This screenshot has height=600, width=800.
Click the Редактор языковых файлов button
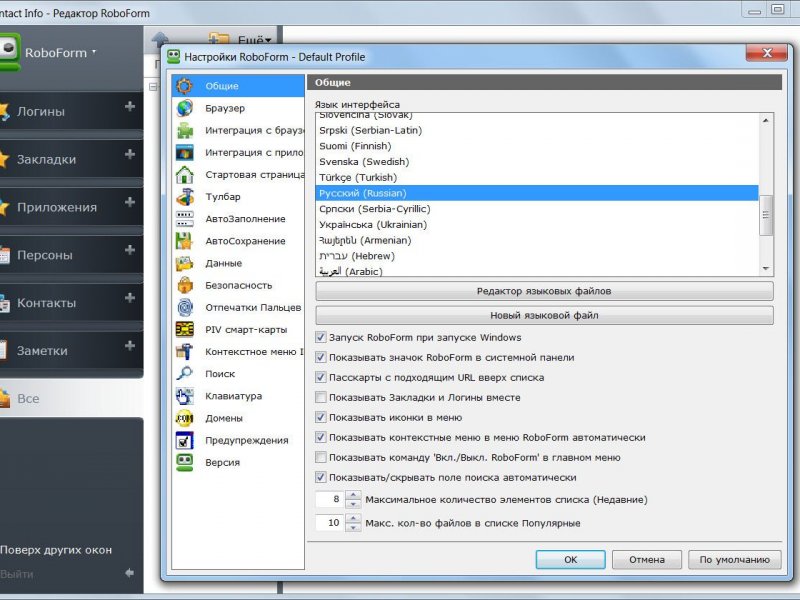point(544,291)
